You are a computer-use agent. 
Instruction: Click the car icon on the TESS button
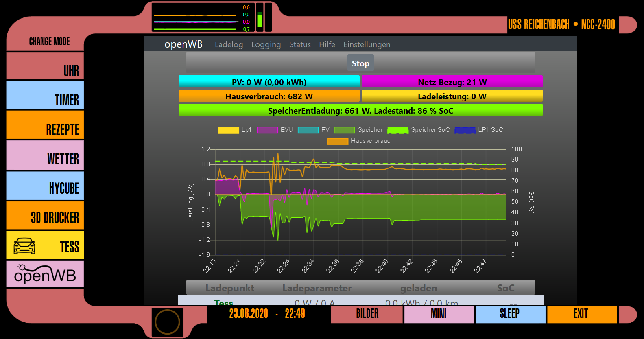point(24,246)
